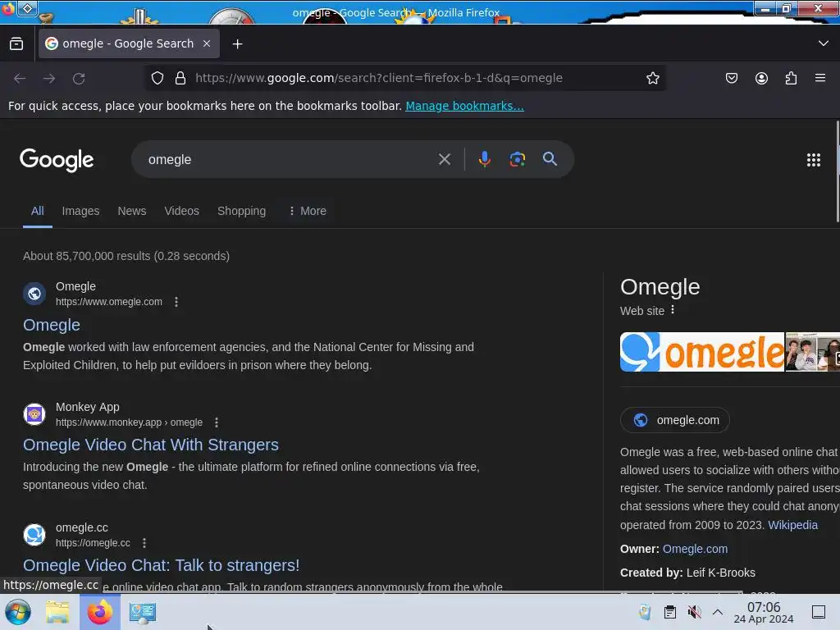Viewport: 840px width, 630px height.
Task: Switch to the News tab
Action: point(132,211)
